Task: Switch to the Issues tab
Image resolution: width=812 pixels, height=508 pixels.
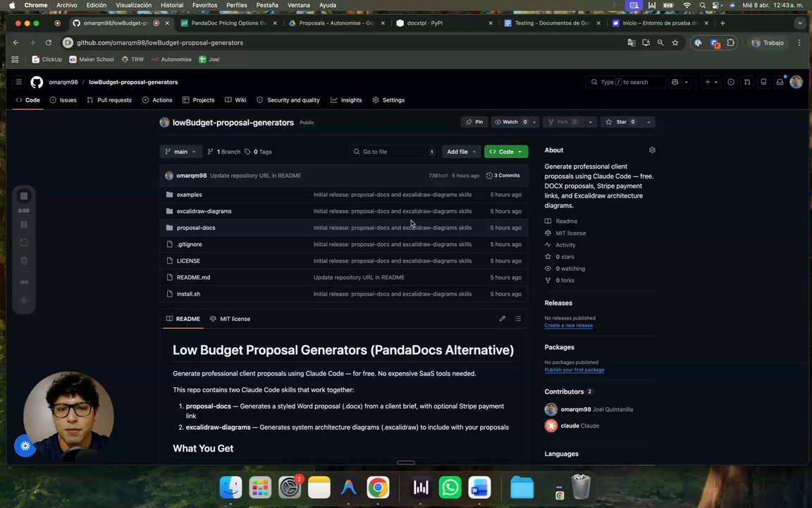Action: coord(63,100)
